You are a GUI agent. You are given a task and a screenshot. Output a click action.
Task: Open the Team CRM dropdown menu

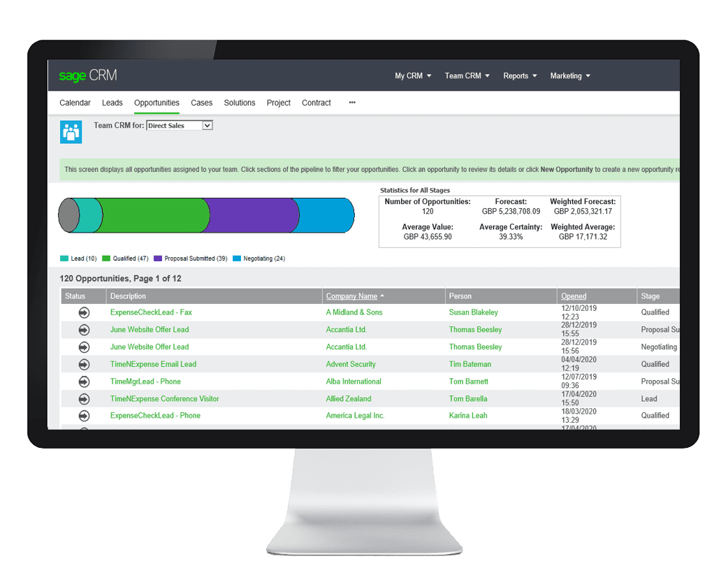click(x=467, y=75)
